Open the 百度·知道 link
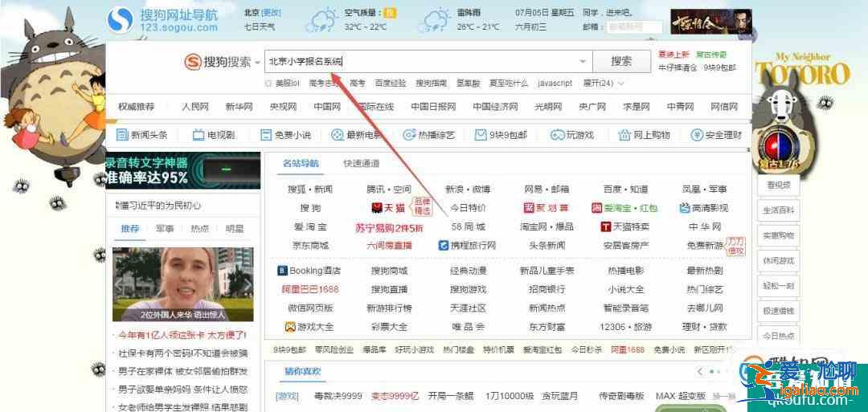868x412 pixels. [x=625, y=189]
